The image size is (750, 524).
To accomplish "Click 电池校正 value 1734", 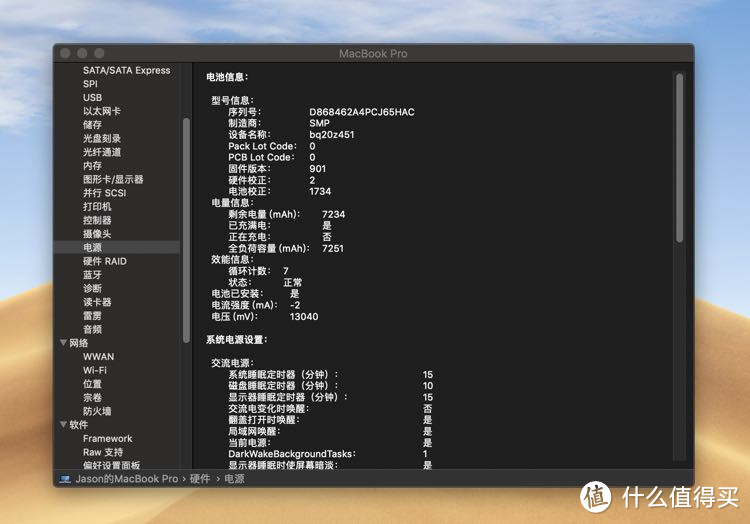I will pos(320,191).
